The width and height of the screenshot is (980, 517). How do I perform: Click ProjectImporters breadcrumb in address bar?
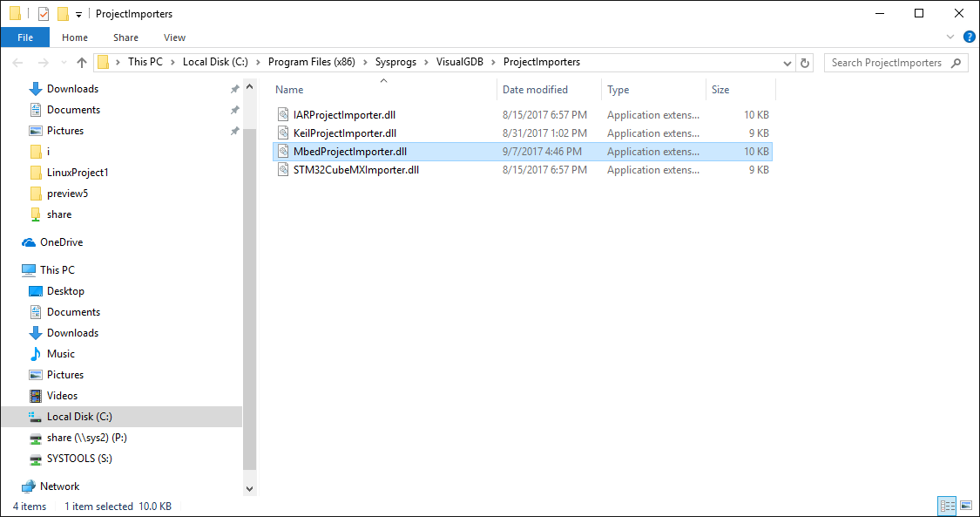[541, 62]
